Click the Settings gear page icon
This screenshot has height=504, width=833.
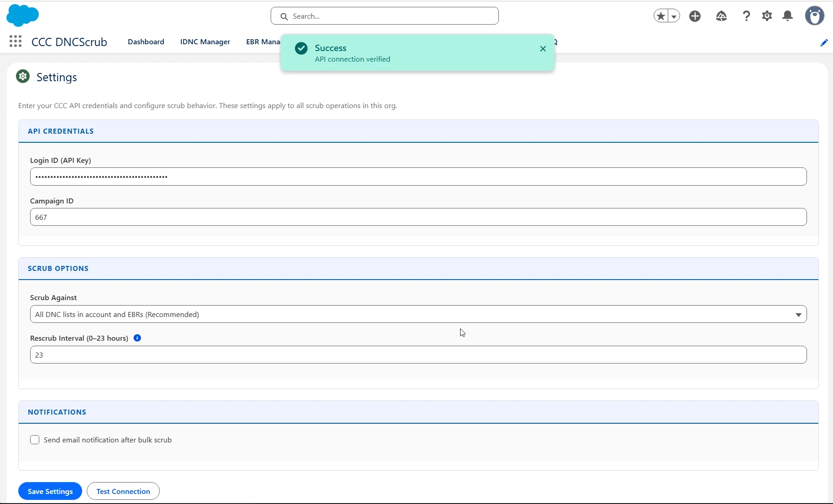pos(23,77)
